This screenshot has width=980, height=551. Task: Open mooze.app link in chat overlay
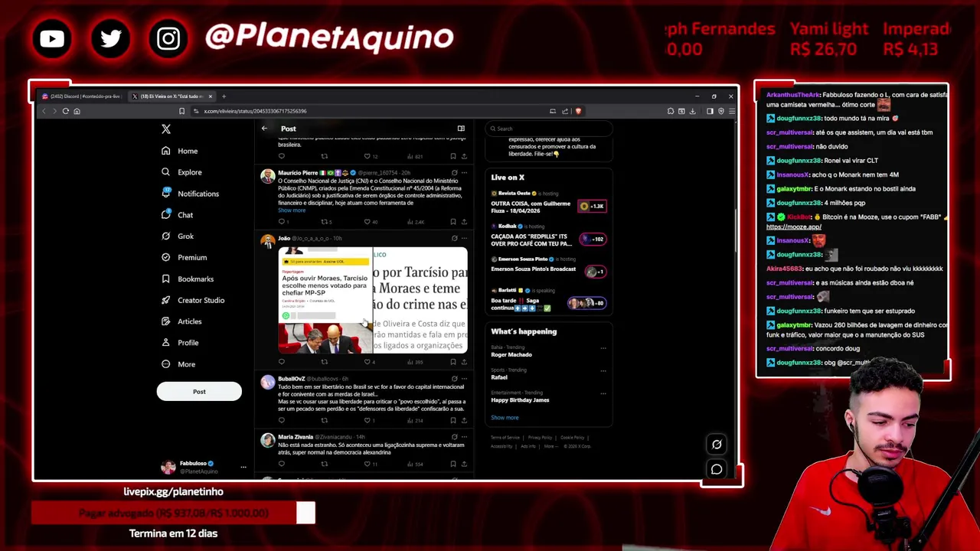[x=793, y=227]
